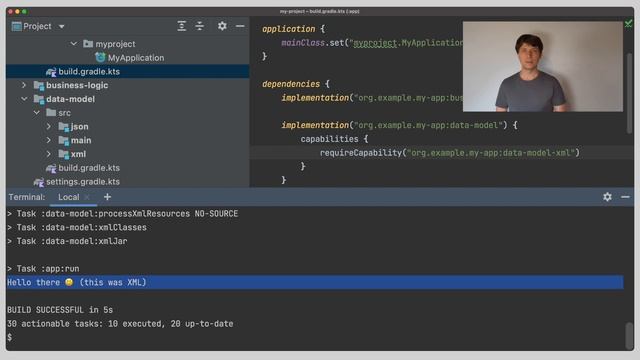Click the Gradle icon of selected build.gradle.kts

tap(51, 72)
